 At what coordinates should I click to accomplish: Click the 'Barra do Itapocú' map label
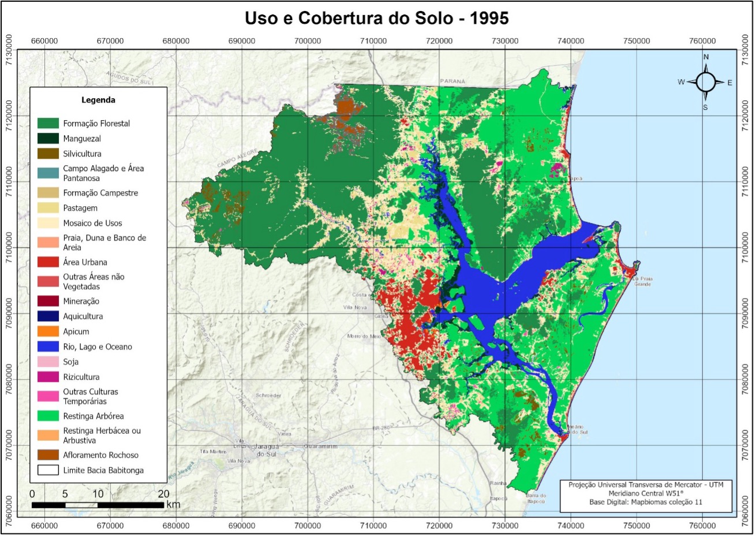click(x=536, y=498)
